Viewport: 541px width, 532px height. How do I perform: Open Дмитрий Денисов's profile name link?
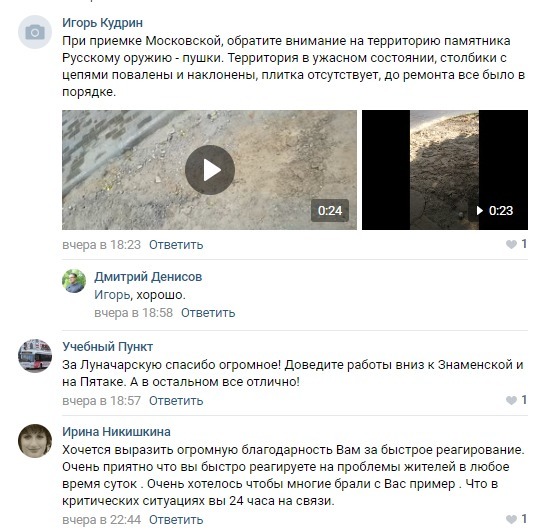[x=148, y=277]
